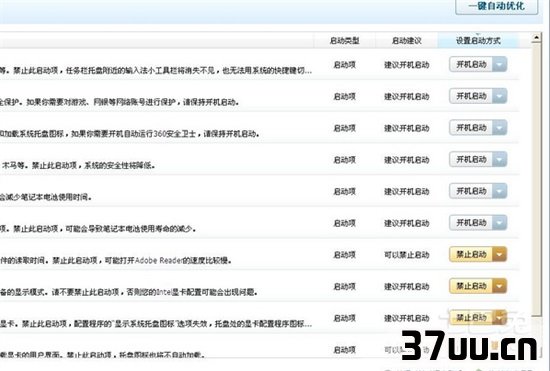
Task: Select the description mentioning 显示系统托盘图标
Action: [156, 324]
